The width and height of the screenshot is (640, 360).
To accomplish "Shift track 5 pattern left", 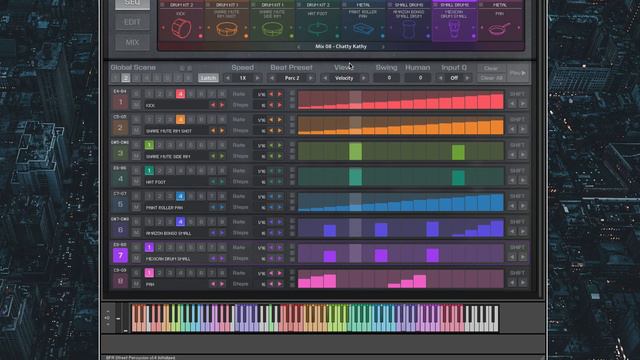I will pyautogui.click(x=512, y=206).
